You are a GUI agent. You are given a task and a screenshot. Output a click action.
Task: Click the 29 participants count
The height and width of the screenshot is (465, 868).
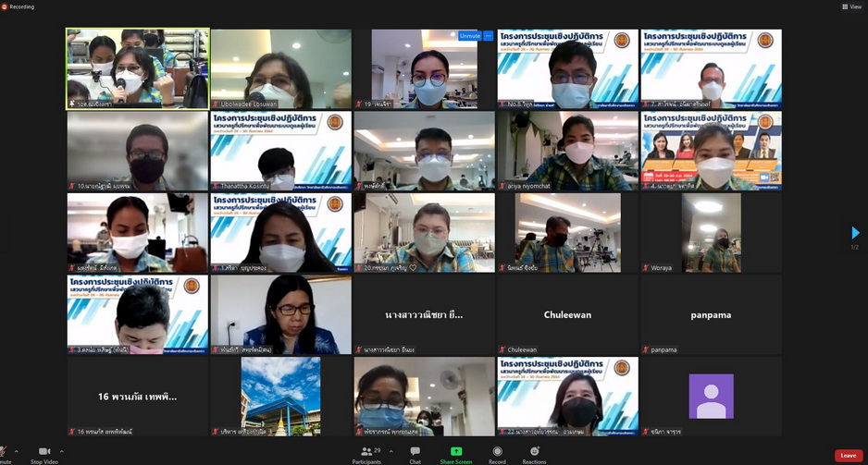click(377, 450)
